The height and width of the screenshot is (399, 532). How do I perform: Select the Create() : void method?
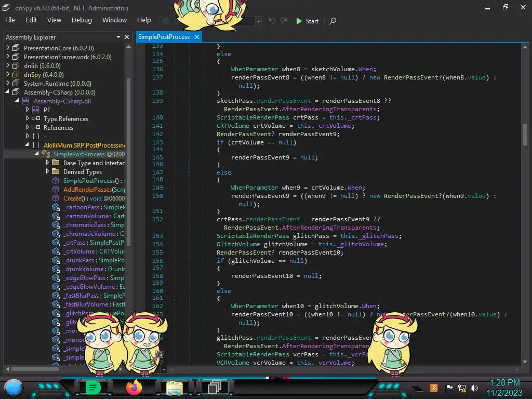click(94, 198)
